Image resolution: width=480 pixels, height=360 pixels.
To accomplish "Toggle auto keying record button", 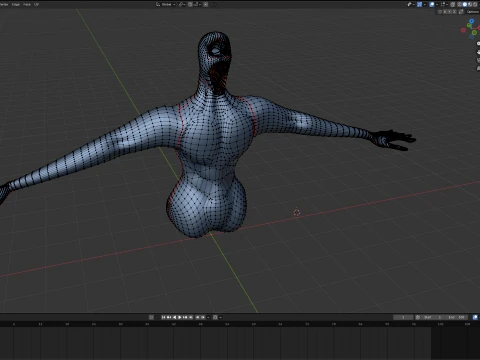I will click(151, 317).
